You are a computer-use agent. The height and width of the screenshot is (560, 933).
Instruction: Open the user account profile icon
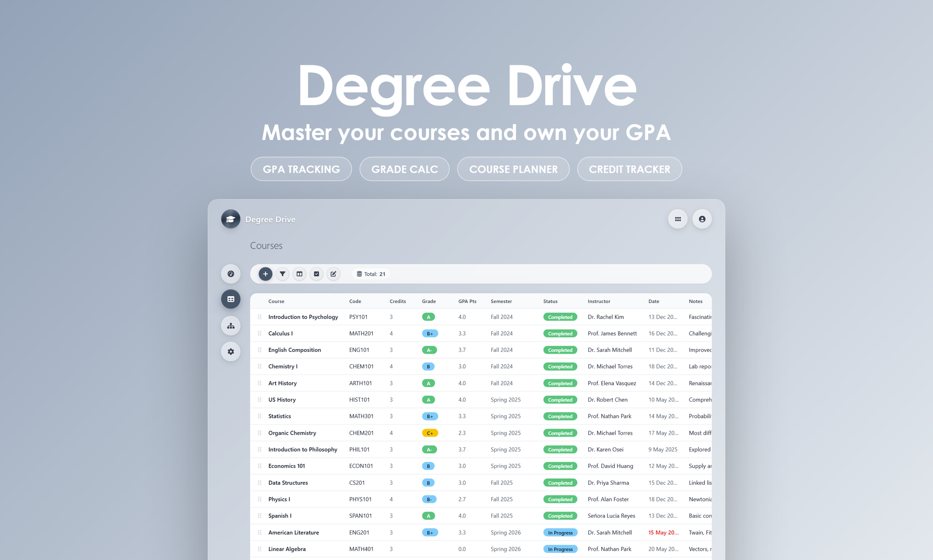tap(702, 219)
